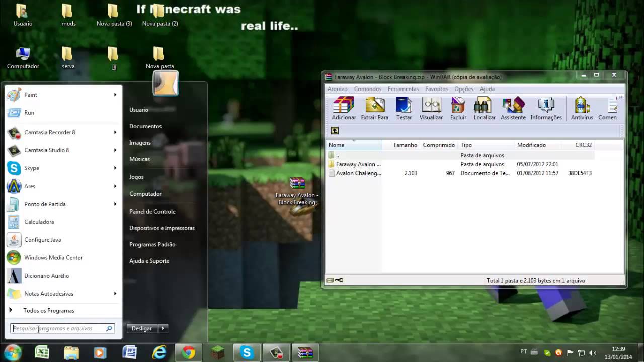Viewport: 644px width, 362px height.
Task: Open Ajuda e Suporte link
Action: 149,261
